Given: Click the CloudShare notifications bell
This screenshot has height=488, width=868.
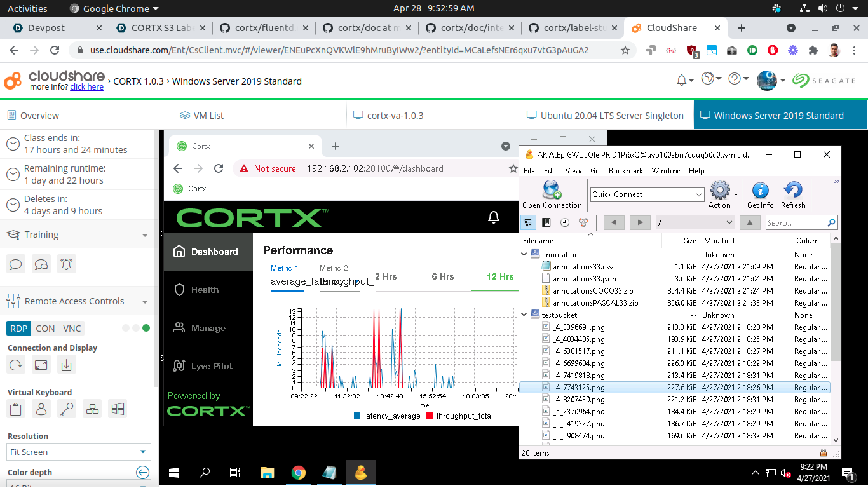Looking at the screenshot, I should click(x=682, y=80).
